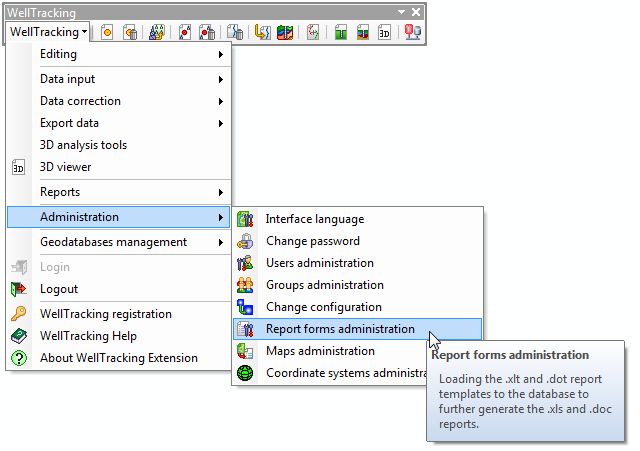Image resolution: width=640 pixels, height=451 pixels.
Task: Choose Groups administration from the submenu
Action: [x=324, y=285]
